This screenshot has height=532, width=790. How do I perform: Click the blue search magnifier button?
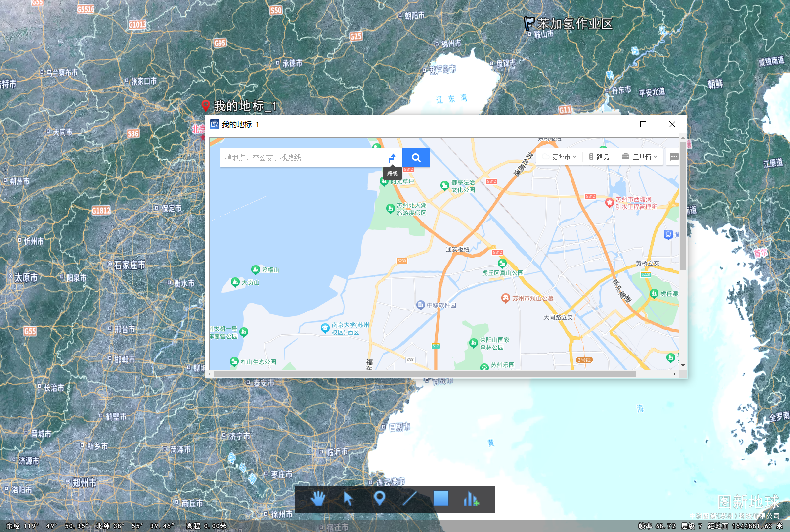[x=416, y=158]
